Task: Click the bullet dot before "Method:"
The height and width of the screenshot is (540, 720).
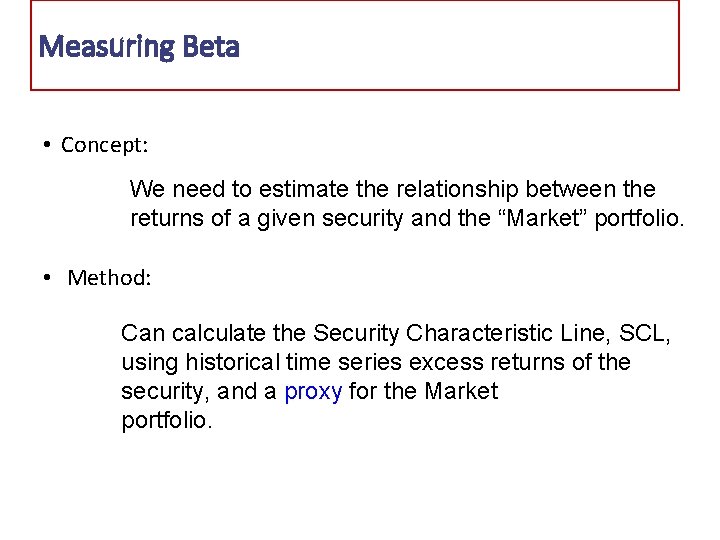Action: 48,278
